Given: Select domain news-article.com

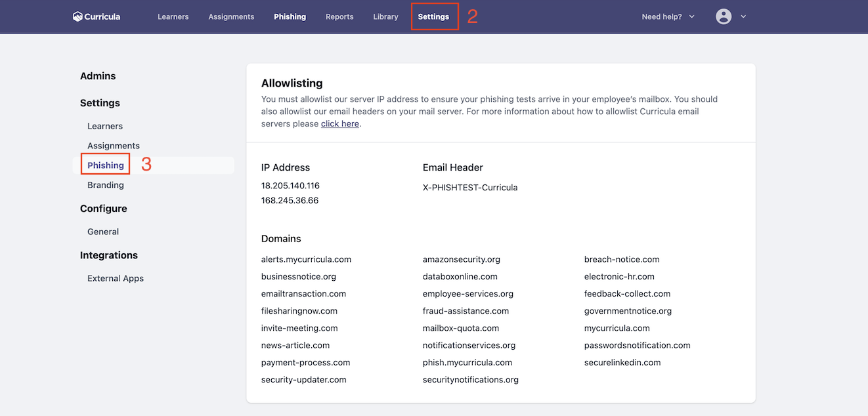Looking at the screenshot, I should click(x=295, y=344).
